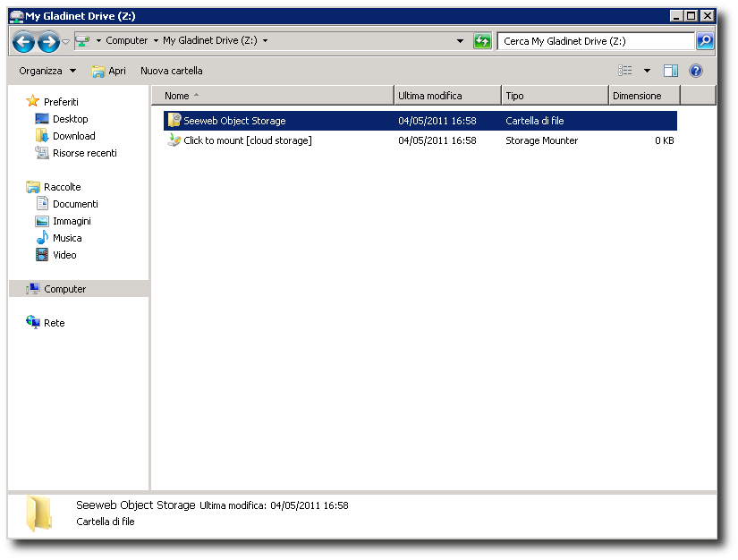Image resolution: width=738 pixels, height=560 pixels.
Task: Click the Musica note icon
Action: (42, 237)
